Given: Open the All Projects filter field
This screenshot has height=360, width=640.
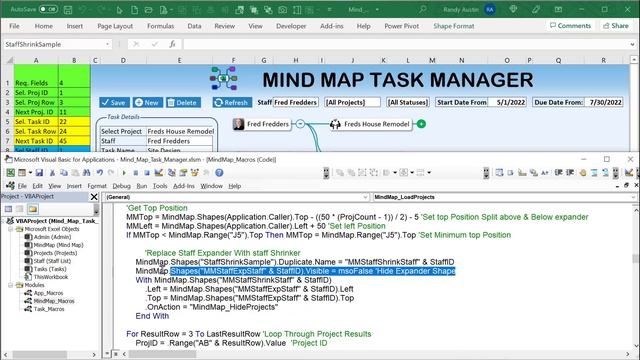Looking at the screenshot, I should click(x=352, y=102).
